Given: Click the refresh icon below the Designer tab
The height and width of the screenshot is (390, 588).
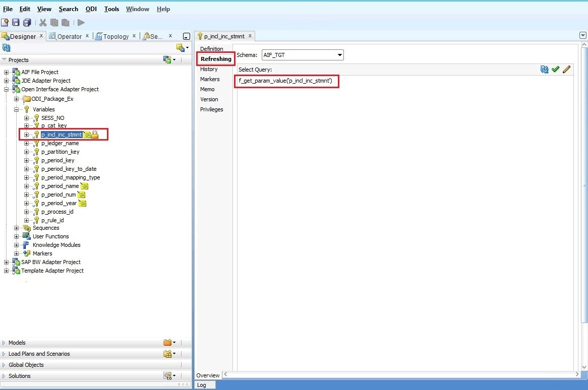Looking at the screenshot, I should (x=6, y=47).
